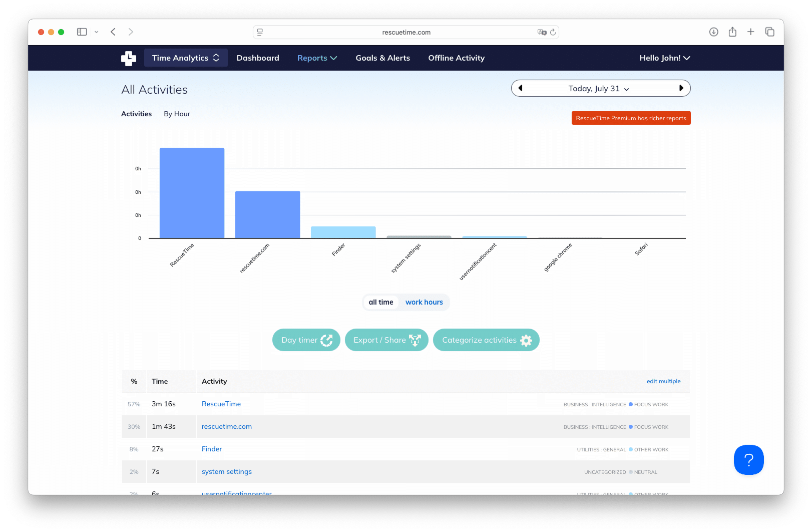Click the 27s time value
The width and height of the screenshot is (812, 532).
tap(158, 449)
